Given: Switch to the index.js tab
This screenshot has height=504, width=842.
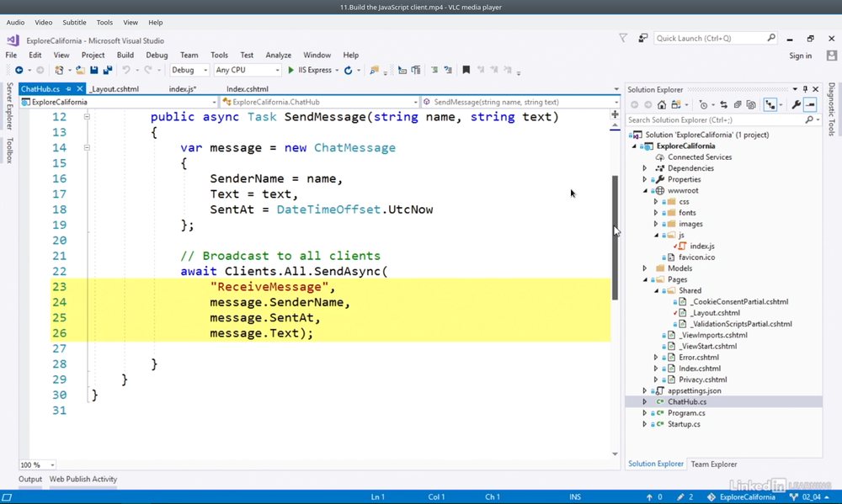Looking at the screenshot, I should click(182, 88).
